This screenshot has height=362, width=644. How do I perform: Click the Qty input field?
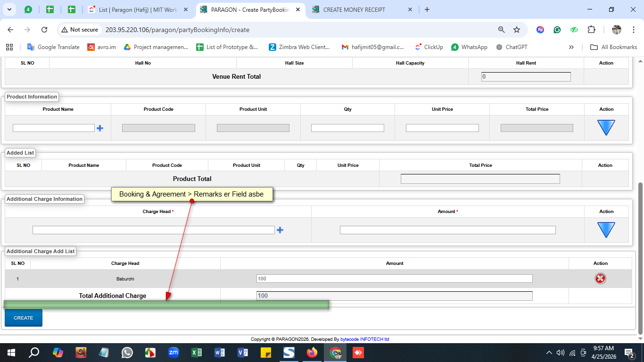[x=347, y=128]
